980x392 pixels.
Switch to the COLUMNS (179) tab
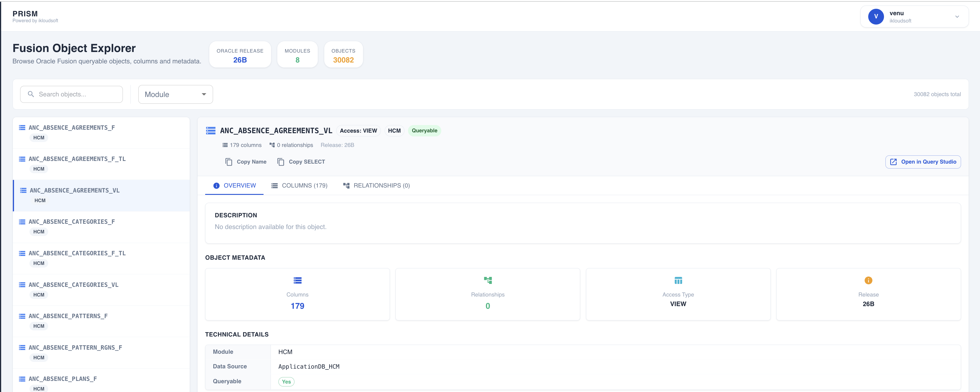point(299,185)
